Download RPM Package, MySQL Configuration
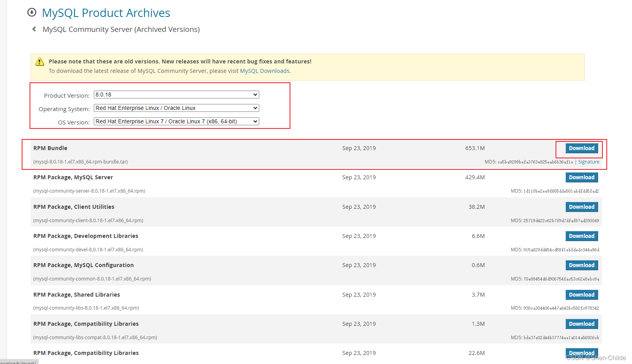632x364 pixels. click(x=582, y=265)
